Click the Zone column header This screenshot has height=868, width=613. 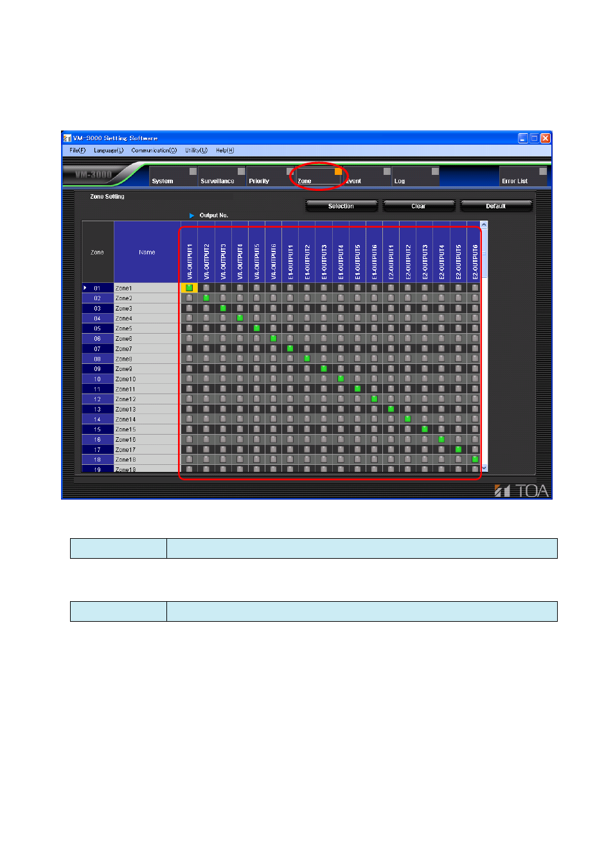click(98, 252)
